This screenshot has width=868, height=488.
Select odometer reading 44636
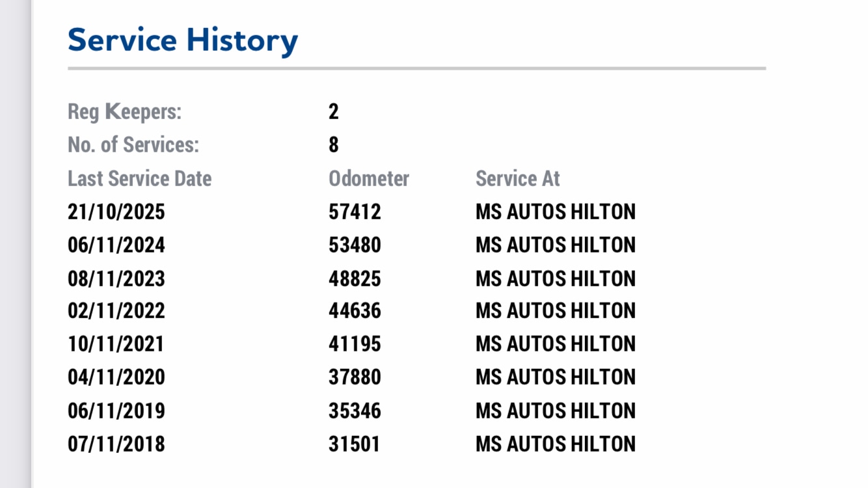[355, 311]
